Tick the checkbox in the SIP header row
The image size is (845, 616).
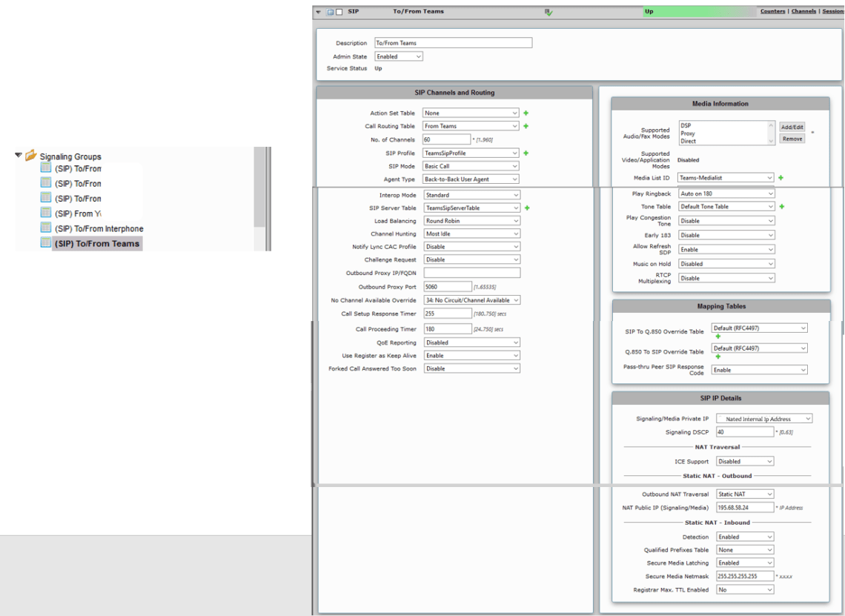point(339,12)
